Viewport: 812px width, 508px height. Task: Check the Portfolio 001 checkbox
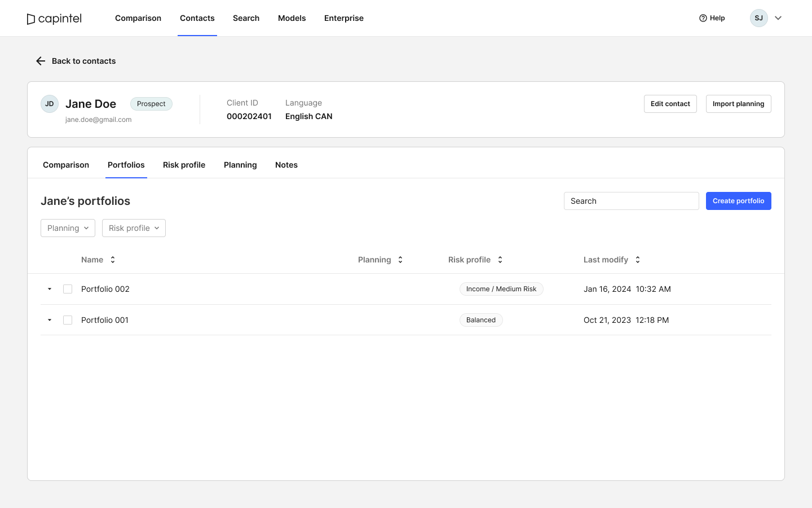pyautogui.click(x=68, y=320)
